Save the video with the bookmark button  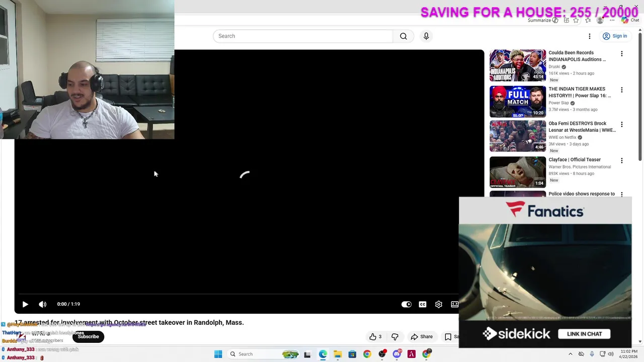click(x=450, y=337)
